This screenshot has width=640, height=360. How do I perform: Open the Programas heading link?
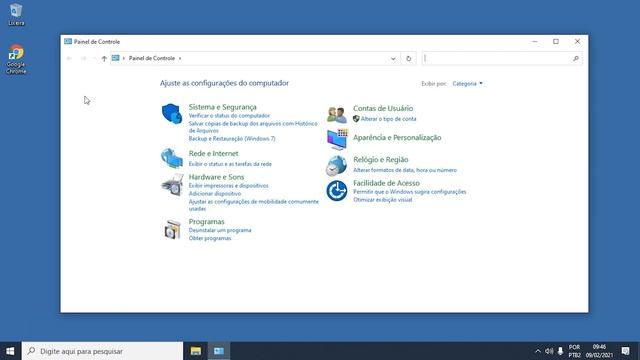pyautogui.click(x=207, y=222)
